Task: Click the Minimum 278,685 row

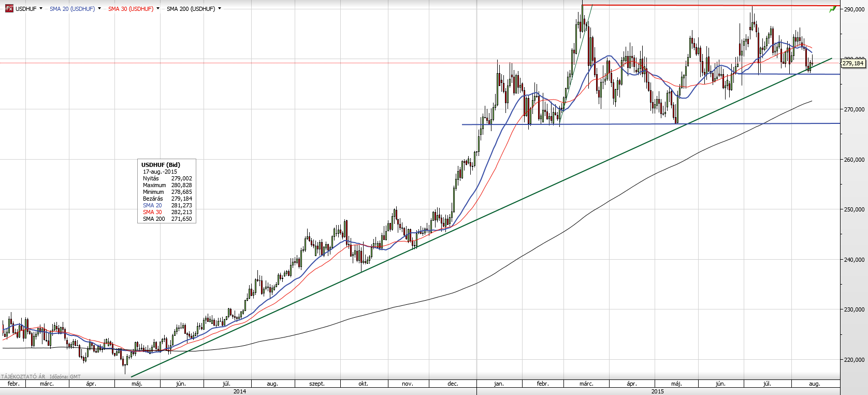Action: 167,192
